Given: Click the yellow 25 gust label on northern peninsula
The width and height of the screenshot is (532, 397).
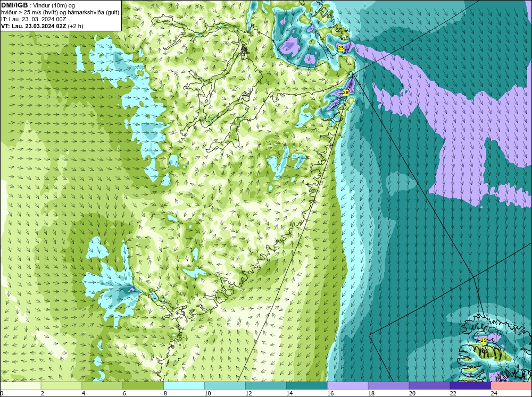Looking at the screenshot, I should (341, 48).
